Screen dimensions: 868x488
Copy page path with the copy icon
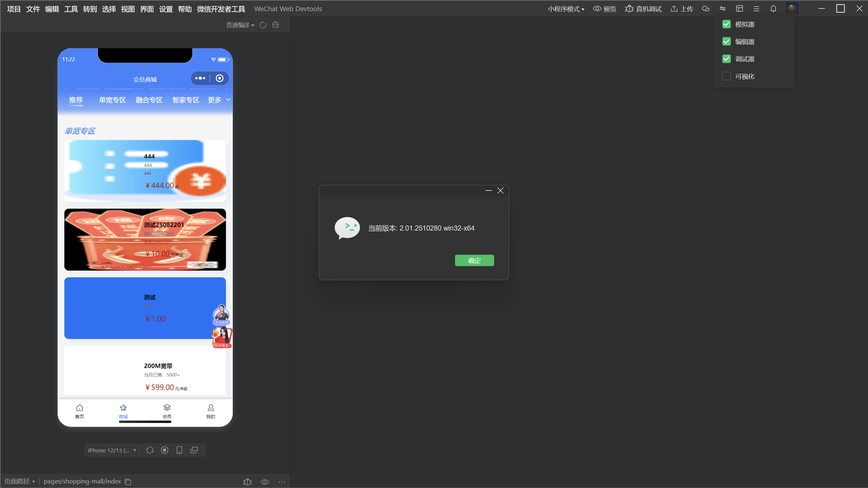[x=128, y=482]
